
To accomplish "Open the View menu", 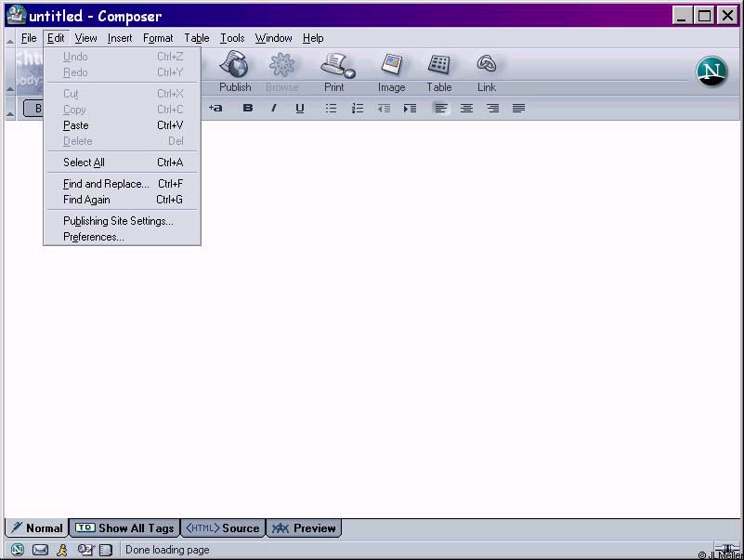I will click(85, 38).
